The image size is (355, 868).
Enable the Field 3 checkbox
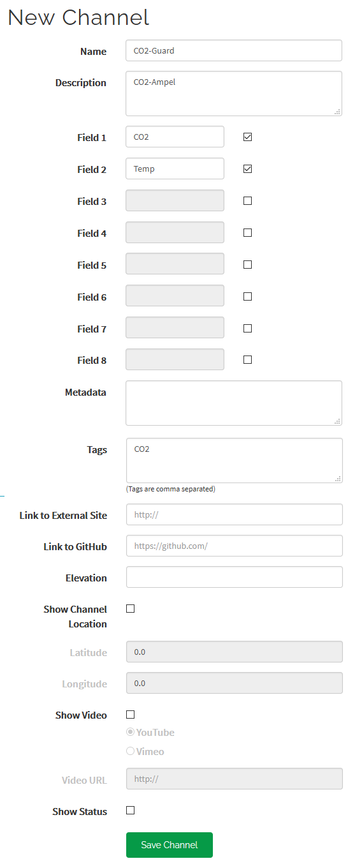248,200
